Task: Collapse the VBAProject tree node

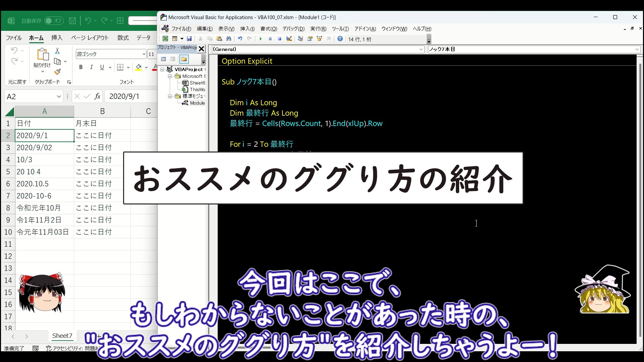Action: [x=163, y=69]
